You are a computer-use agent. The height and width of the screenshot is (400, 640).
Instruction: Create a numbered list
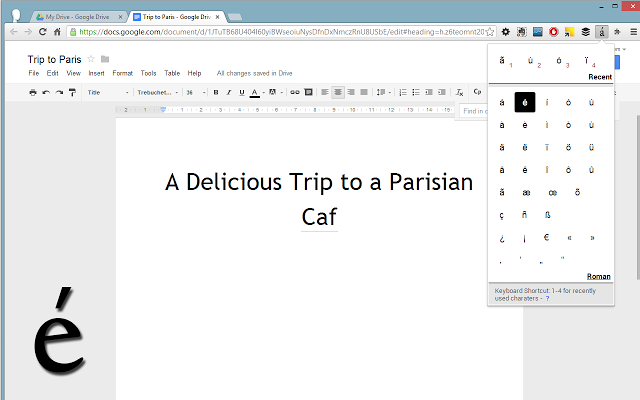click(403, 92)
